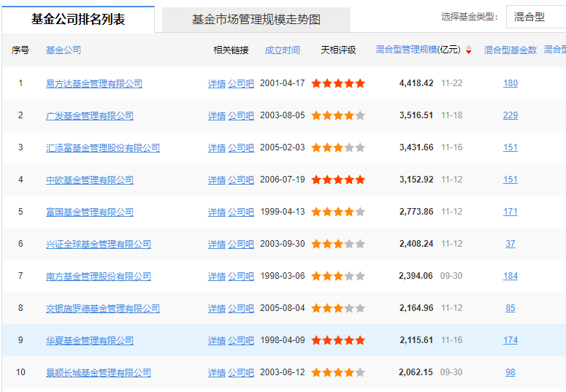566x392 pixels.
Task: Open 基金市场管理规模走势图 tab
Action: tap(256, 20)
